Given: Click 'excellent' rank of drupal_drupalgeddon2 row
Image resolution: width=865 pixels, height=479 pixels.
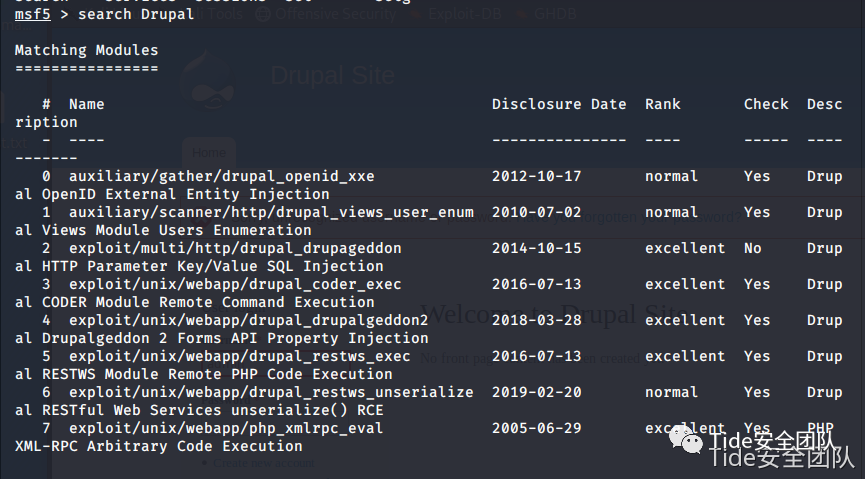Looking at the screenshot, I should coord(685,320).
